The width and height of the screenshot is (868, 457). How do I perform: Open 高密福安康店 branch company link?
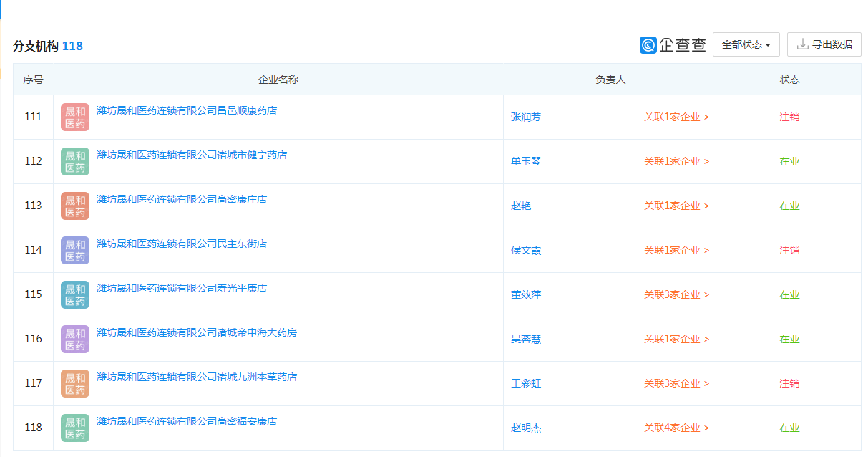click(x=187, y=421)
